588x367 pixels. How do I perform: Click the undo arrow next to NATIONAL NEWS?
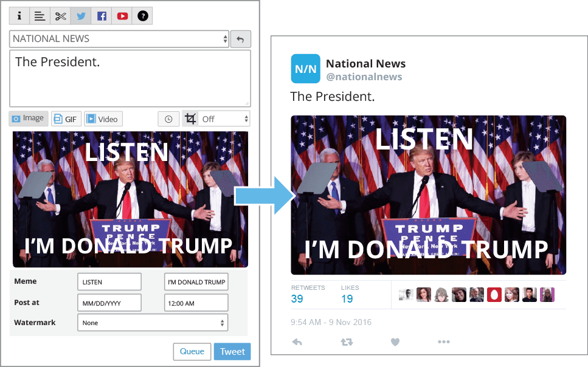(x=240, y=39)
